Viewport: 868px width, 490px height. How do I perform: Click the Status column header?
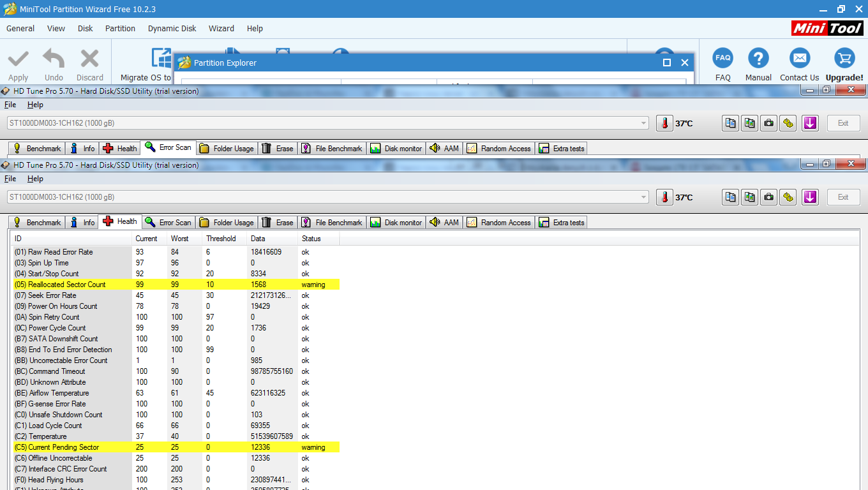pyautogui.click(x=318, y=239)
